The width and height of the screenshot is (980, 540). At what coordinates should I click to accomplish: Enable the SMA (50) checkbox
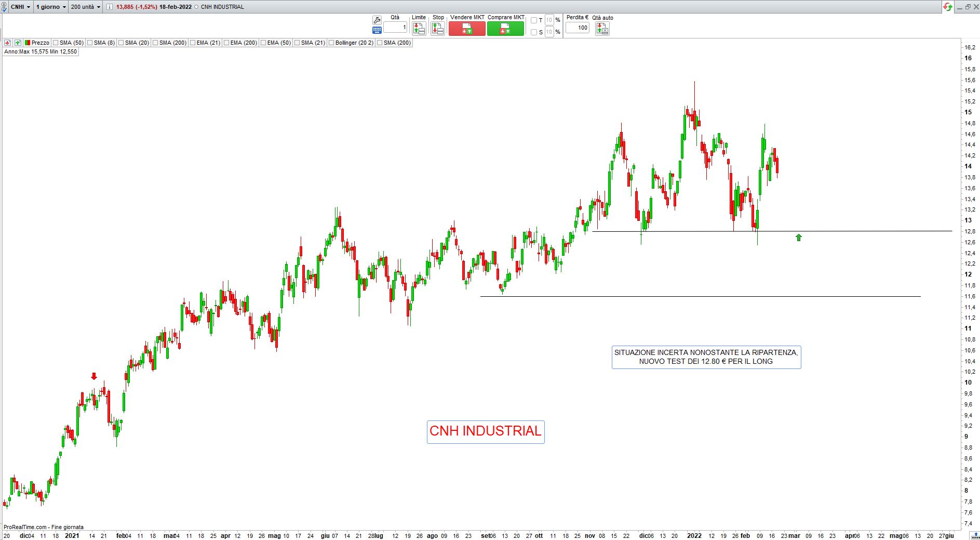click(56, 43)
